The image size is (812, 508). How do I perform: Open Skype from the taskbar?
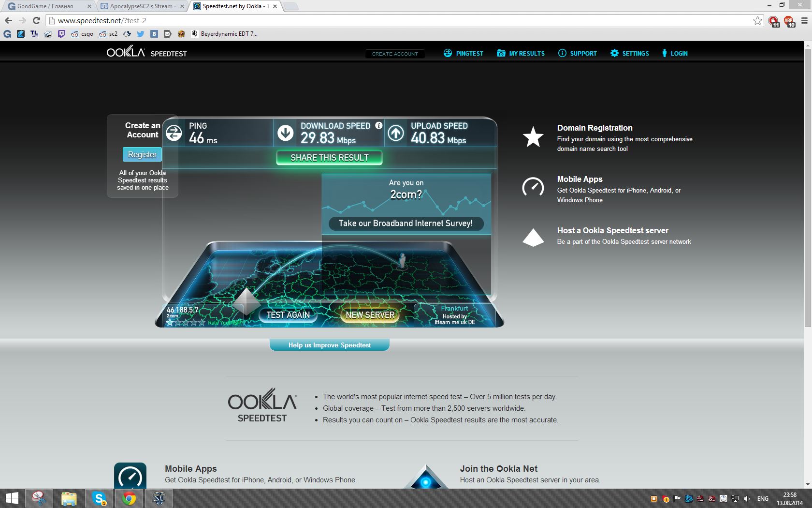[99, 498]
